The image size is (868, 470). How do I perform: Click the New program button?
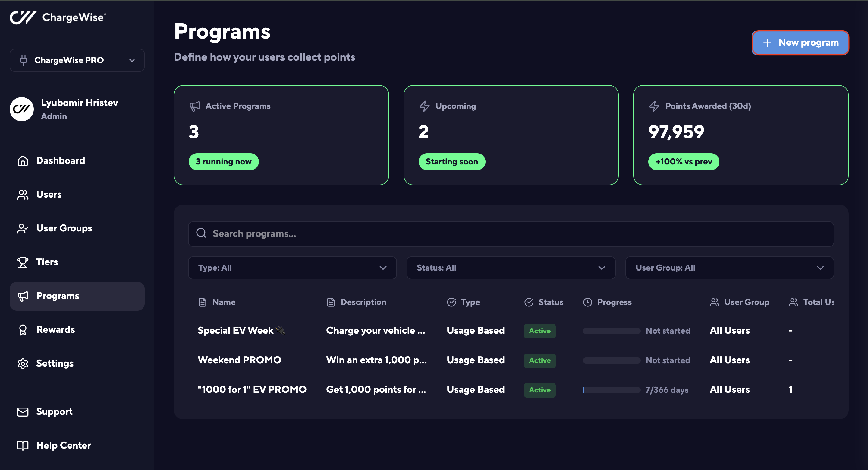click(800, 43)
